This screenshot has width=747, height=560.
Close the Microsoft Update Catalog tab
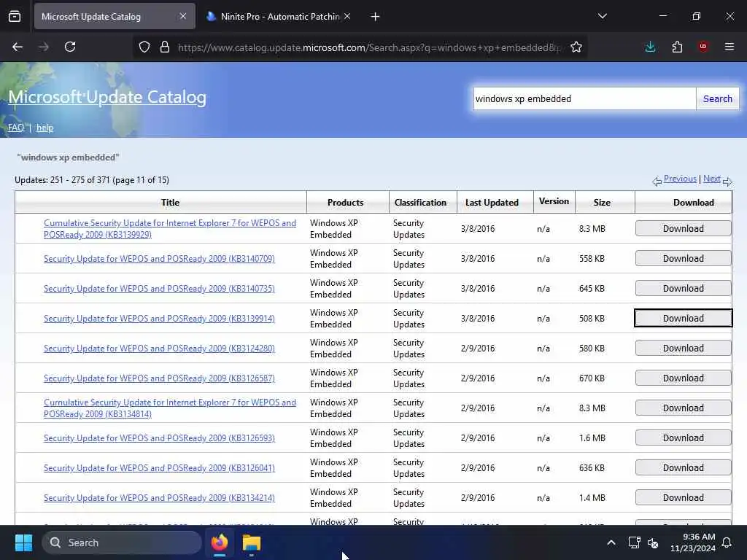[x=183, y=16]
